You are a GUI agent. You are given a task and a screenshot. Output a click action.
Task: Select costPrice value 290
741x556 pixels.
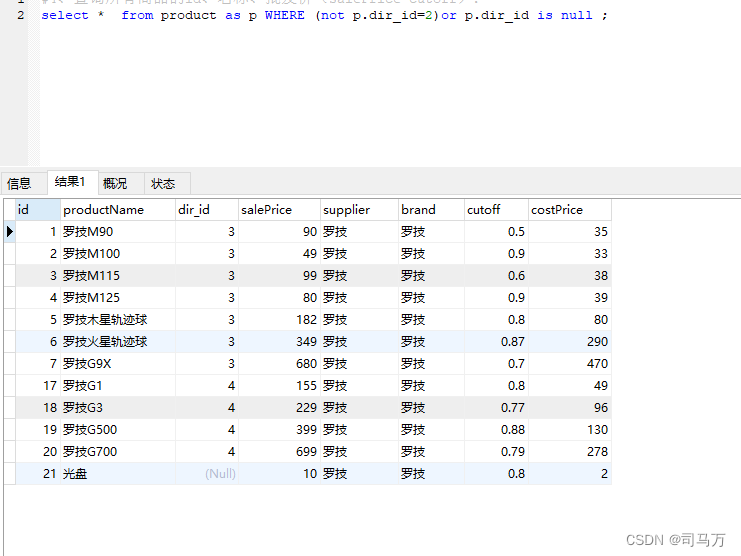click(569, 342)
